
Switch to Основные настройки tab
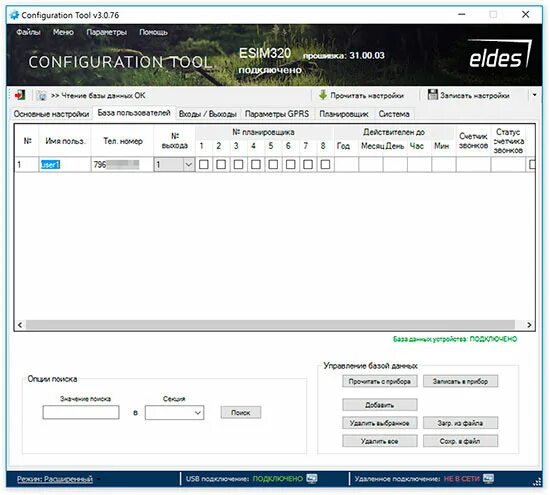51,114
